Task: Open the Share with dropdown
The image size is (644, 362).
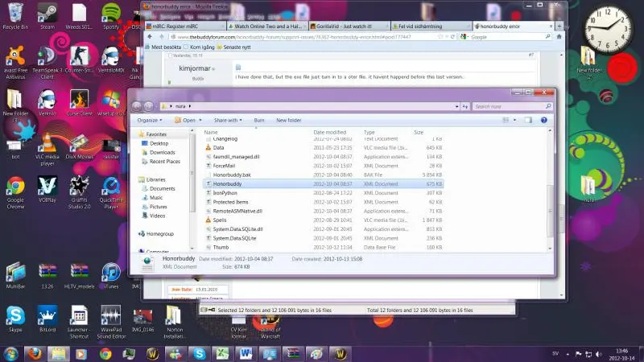Action: click(x=228, y=120)
